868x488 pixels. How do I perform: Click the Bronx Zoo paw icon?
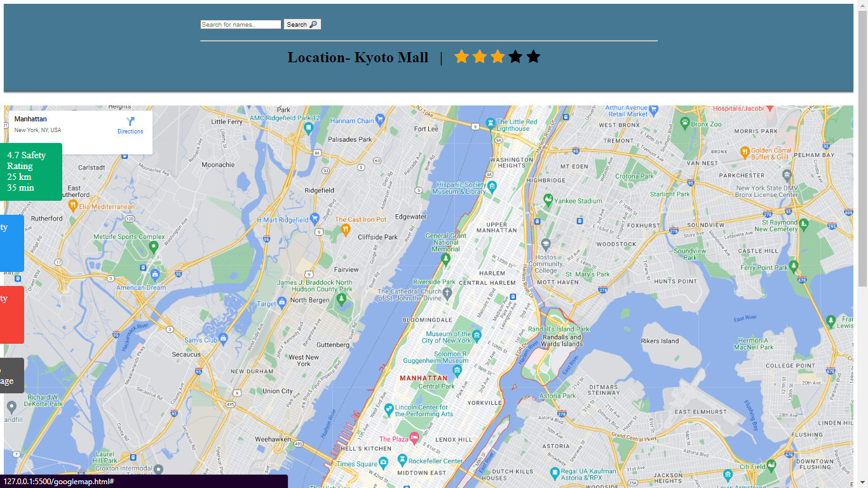(x=685, y=122)
